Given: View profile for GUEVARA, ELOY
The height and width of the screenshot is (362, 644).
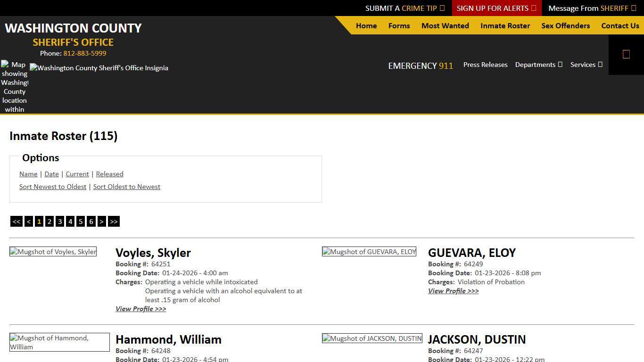Looking at the screenshot, I should pyautogui.click(x=453, y=291).
